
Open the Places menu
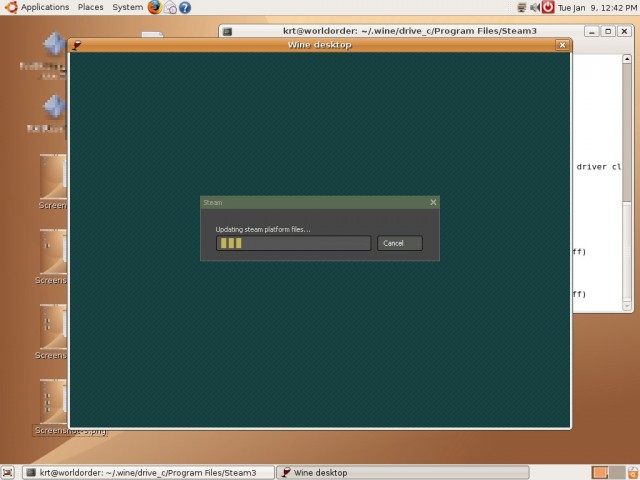(91, 7)
